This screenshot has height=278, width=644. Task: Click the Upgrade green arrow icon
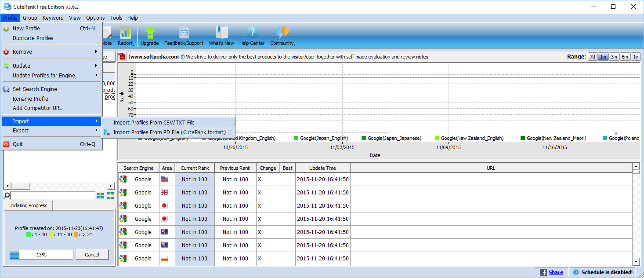click(150, 32)
